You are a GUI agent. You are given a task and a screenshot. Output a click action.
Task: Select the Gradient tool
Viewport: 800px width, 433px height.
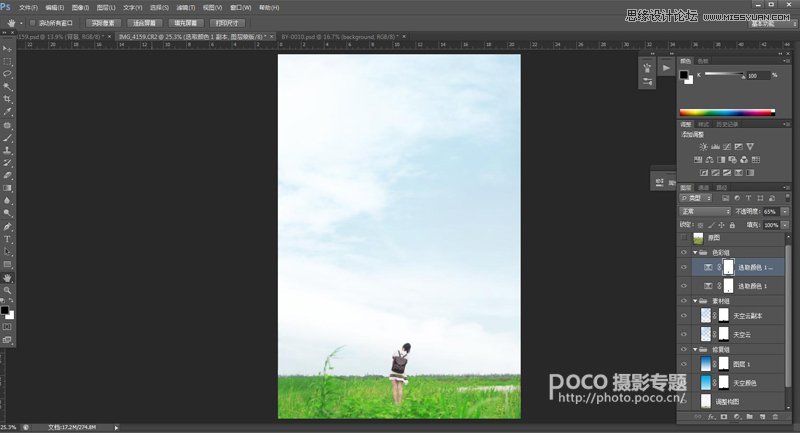[7, 188]
